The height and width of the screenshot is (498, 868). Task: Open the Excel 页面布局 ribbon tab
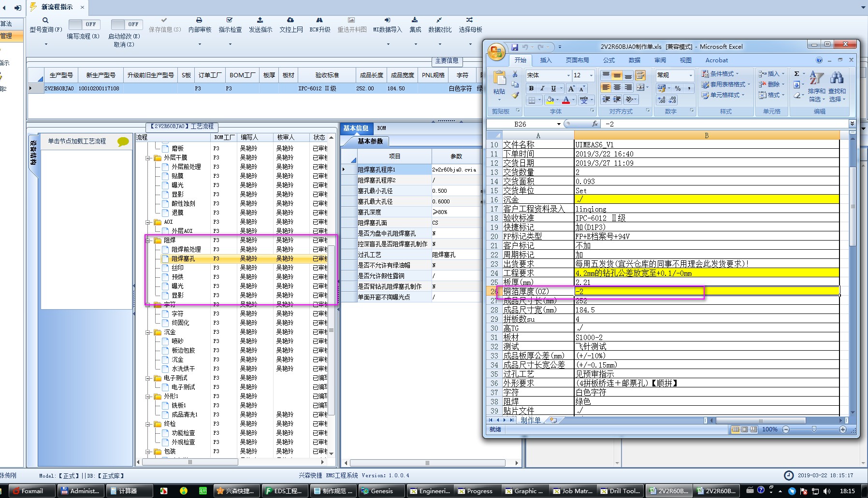click(x=578, y=60)
